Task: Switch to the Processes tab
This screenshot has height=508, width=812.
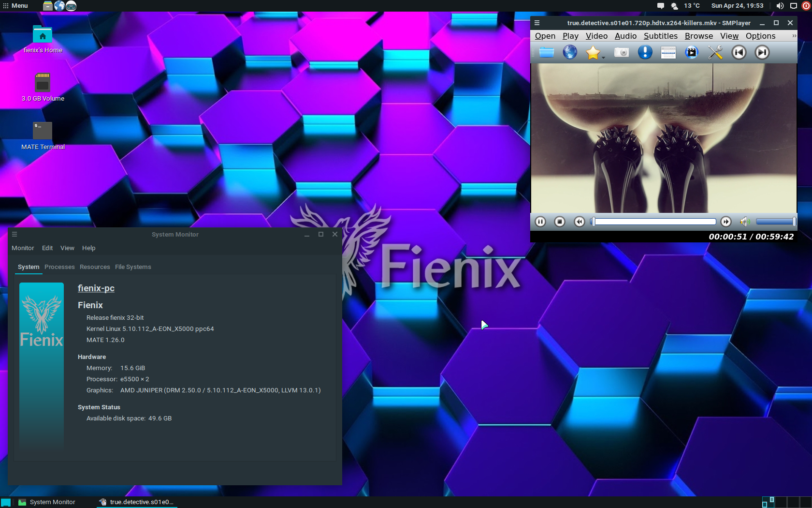Action: click(x=59, y=267)
